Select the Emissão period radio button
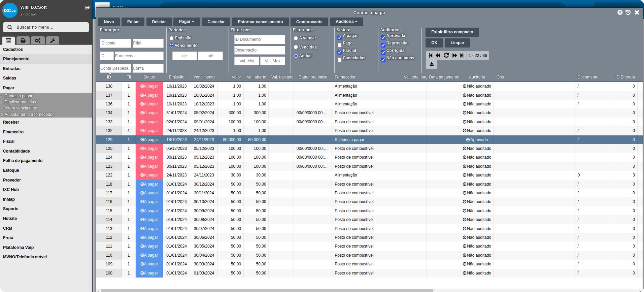Viewport: 644px width, 292px height. [x=172, y=38]
